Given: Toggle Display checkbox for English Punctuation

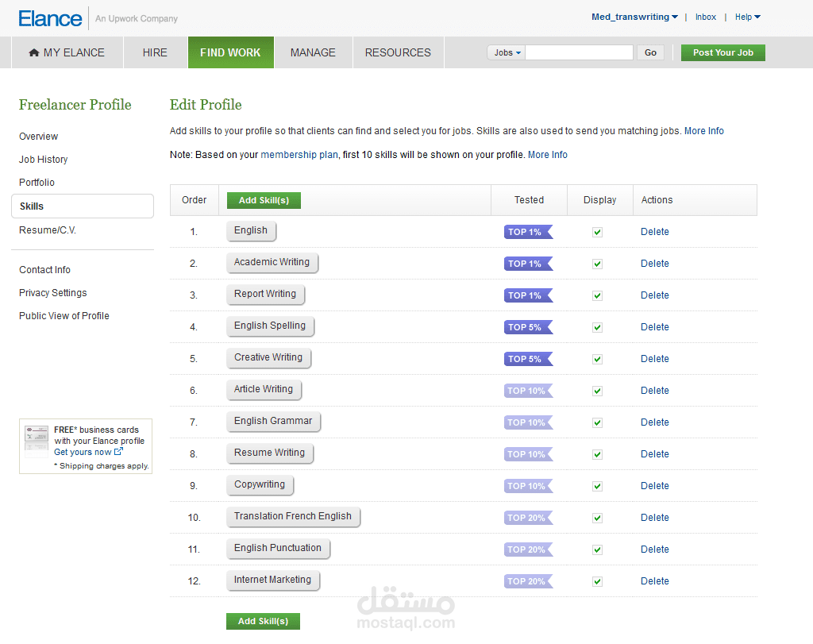Looking at the screenshot, I should 597,550.
